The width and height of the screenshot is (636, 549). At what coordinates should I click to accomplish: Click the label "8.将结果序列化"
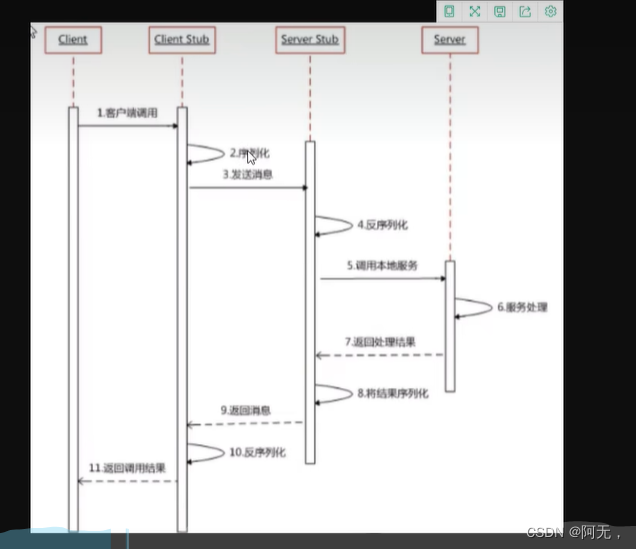[393, 393]
